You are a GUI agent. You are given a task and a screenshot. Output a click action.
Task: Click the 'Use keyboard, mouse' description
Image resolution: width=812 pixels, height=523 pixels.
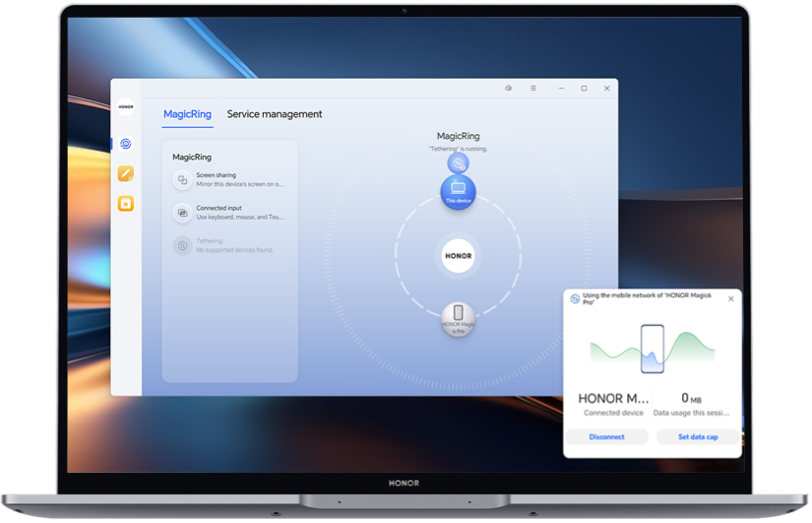[240, 217]
